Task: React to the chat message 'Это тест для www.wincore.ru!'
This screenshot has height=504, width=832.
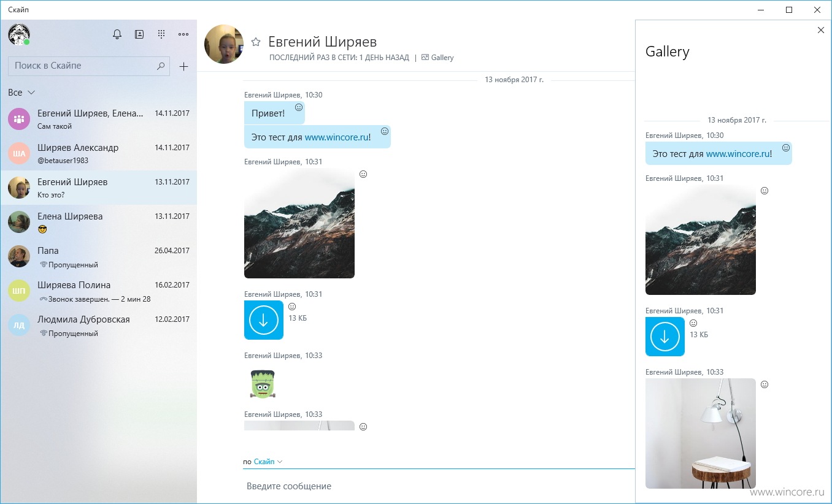Action: pos(385,131)
